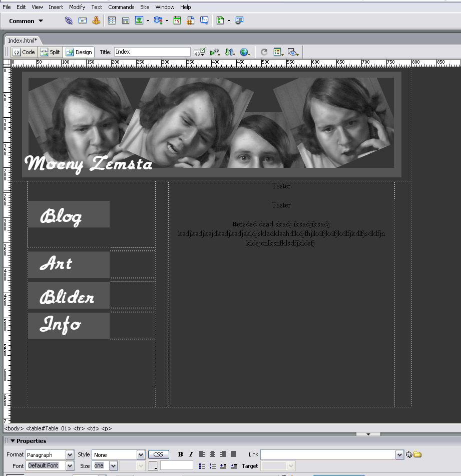
Task: Switch to Split view
Action: coord(51,52)
